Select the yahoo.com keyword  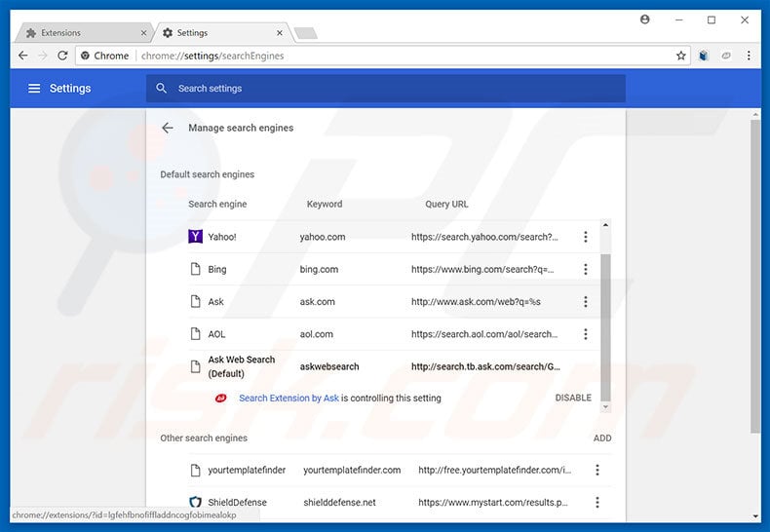[x=323, y=237]
